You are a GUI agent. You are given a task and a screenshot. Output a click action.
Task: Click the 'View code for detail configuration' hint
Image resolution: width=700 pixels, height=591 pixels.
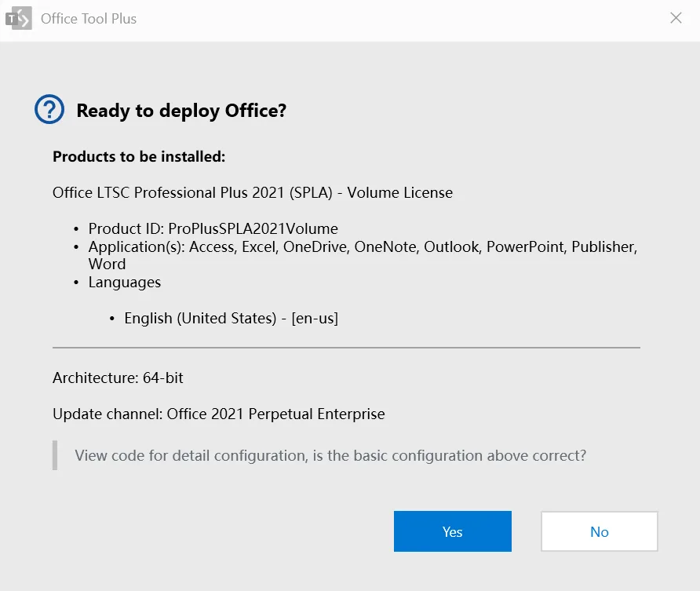tap(330, 455)
